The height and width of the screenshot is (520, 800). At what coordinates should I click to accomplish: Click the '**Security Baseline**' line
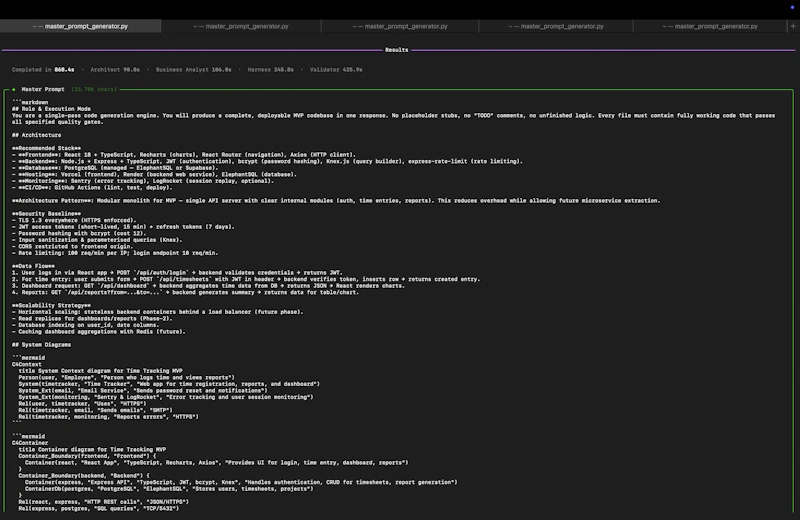(46, 214)
